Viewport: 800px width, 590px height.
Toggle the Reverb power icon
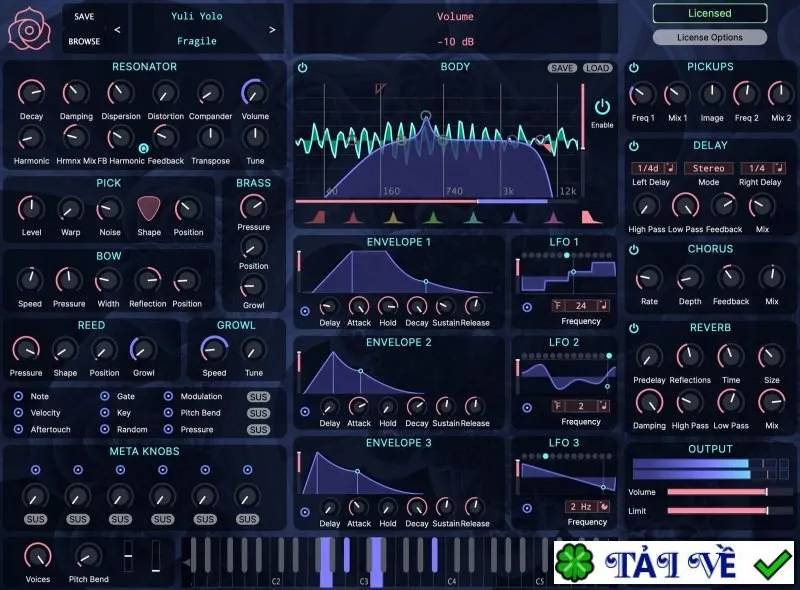point(634,328)
